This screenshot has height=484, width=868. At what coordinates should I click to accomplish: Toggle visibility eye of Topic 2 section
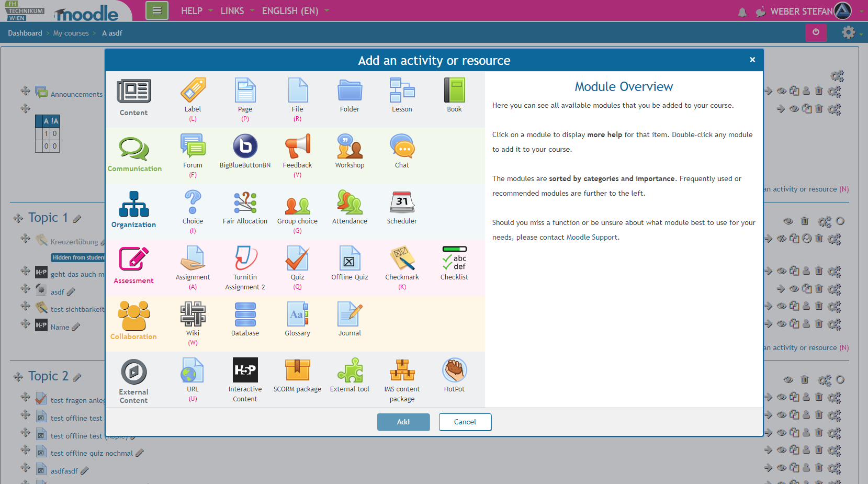[x=788, y=379]
